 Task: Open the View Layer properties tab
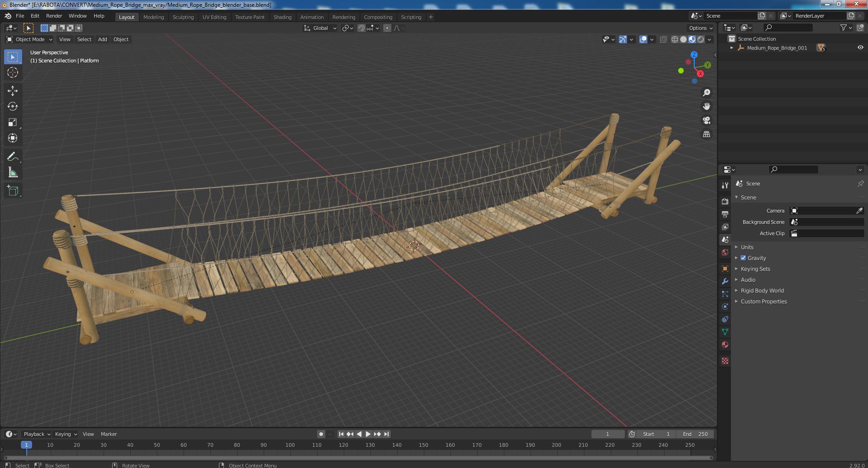pyautogui.click(x=725, y=227)
